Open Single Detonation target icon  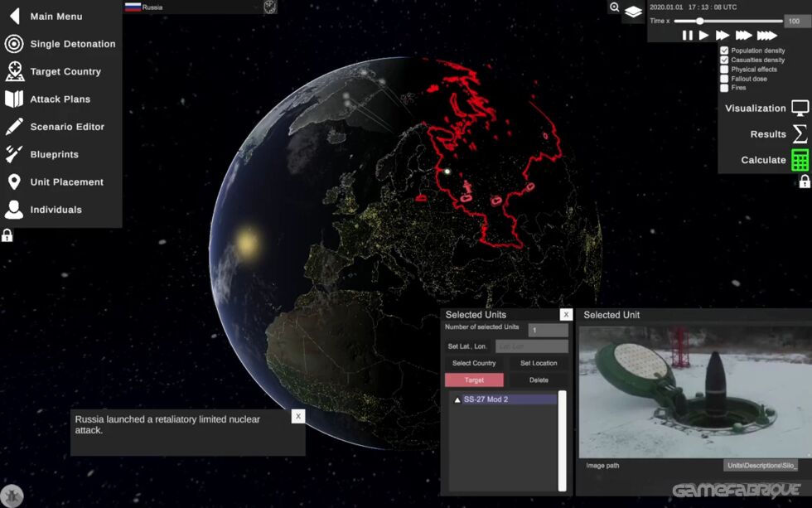point(14,44)
